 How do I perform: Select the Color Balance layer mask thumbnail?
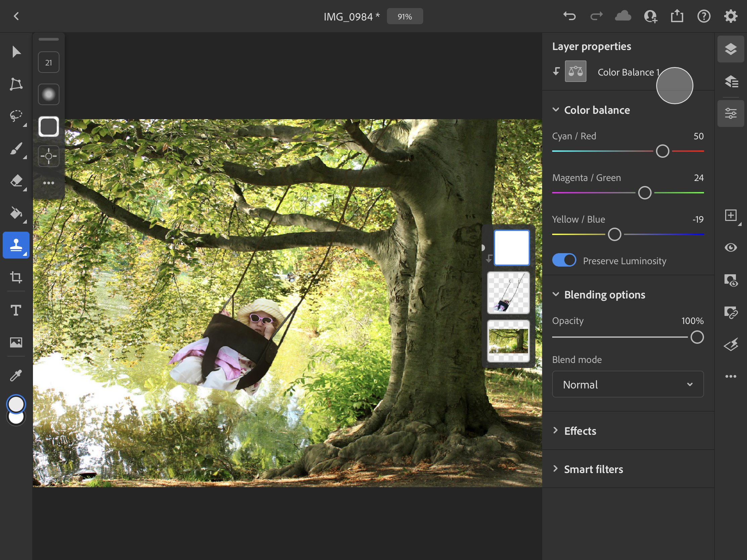click(x=512, y=248)
